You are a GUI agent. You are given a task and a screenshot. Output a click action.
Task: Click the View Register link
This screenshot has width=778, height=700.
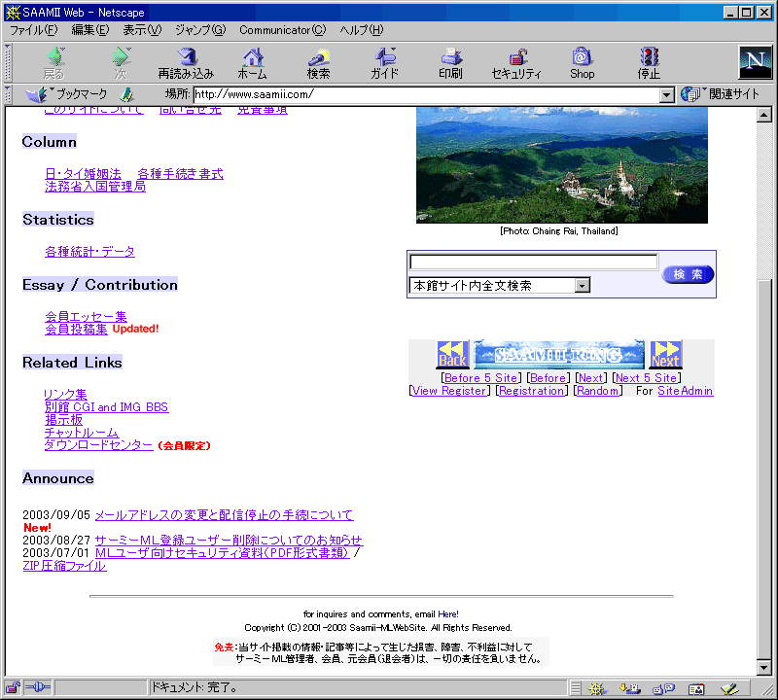click(x=449, y=391)
